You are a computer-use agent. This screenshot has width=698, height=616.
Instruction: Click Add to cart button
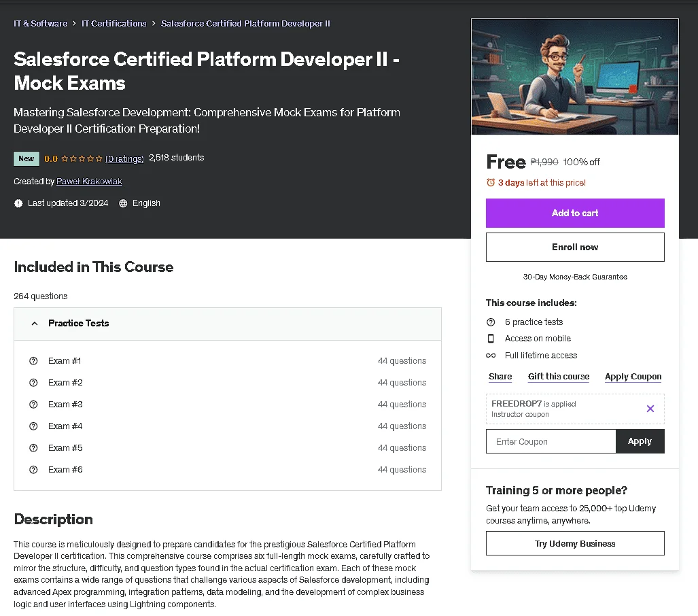click(575, 213)
